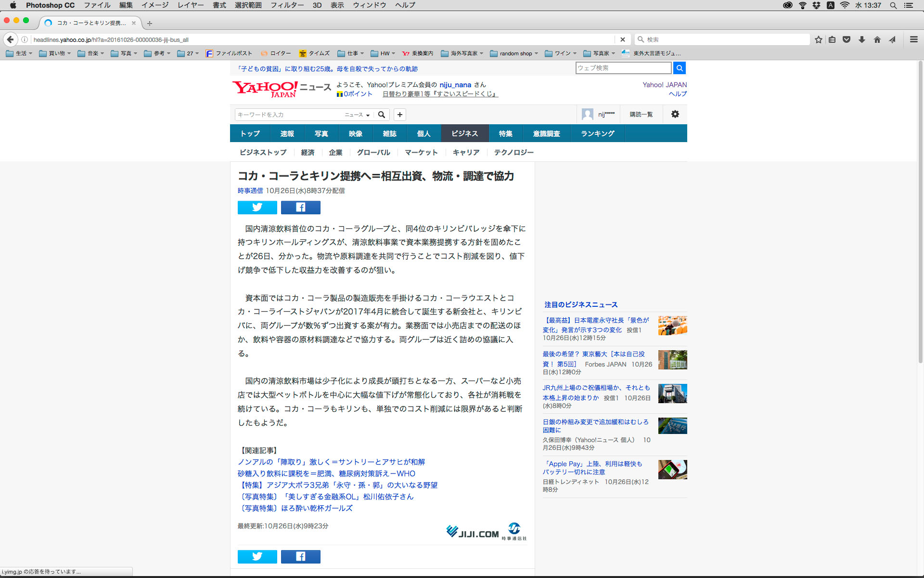Image resolution: width=924 pixels, height=578 pixels.
Task: Click the news keyword search magnifier icon
Action: pyautogui.click(x=381, y=115)
